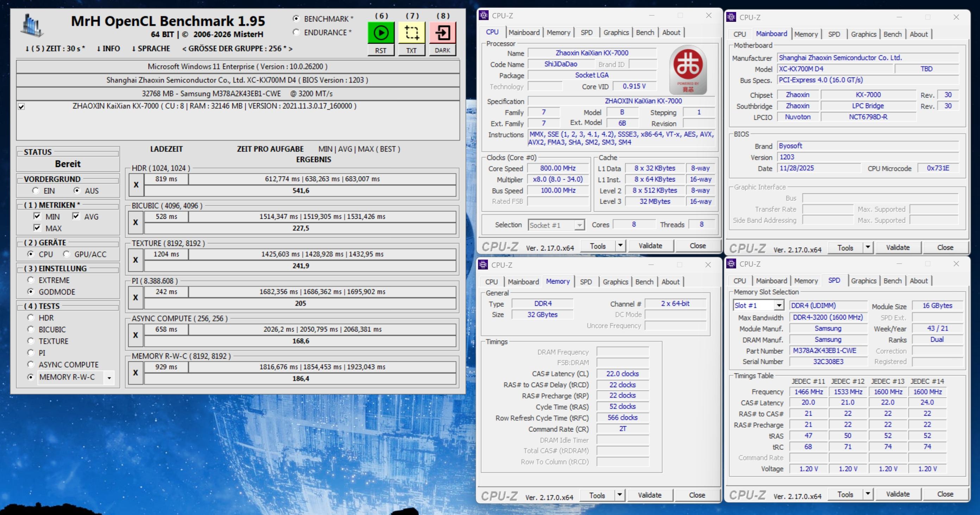Open Graphics tab in CPU-Z motherboard window
Image resolution: width=980 pixels, height=515 pixels.
coord(863,34)
